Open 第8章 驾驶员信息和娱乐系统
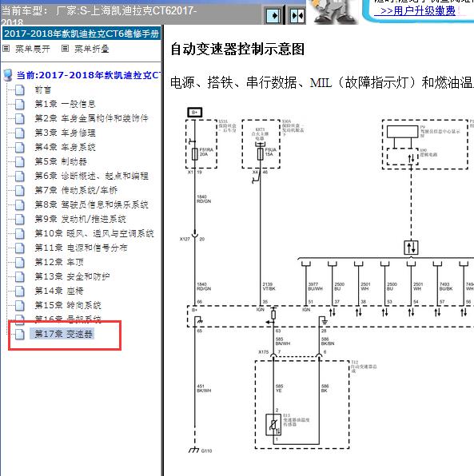The width and height of the screenshot is (474, 476). [91, 204]
